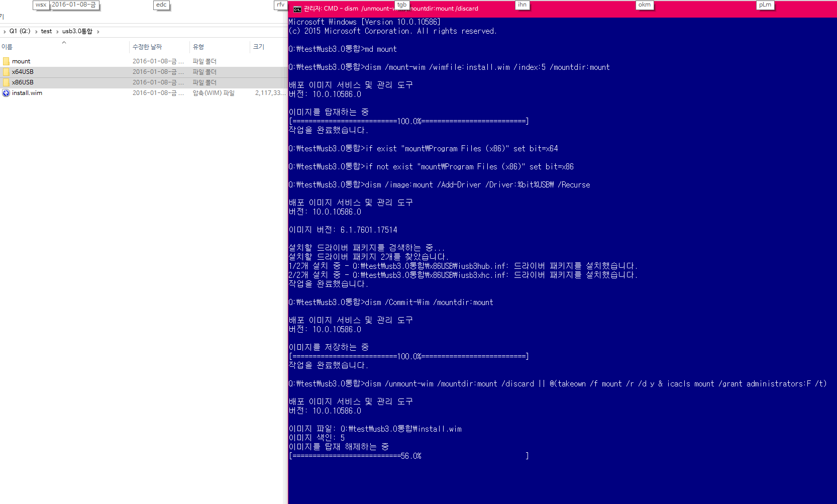Click the 'md mount' command line in CMD

coord(343,49)
